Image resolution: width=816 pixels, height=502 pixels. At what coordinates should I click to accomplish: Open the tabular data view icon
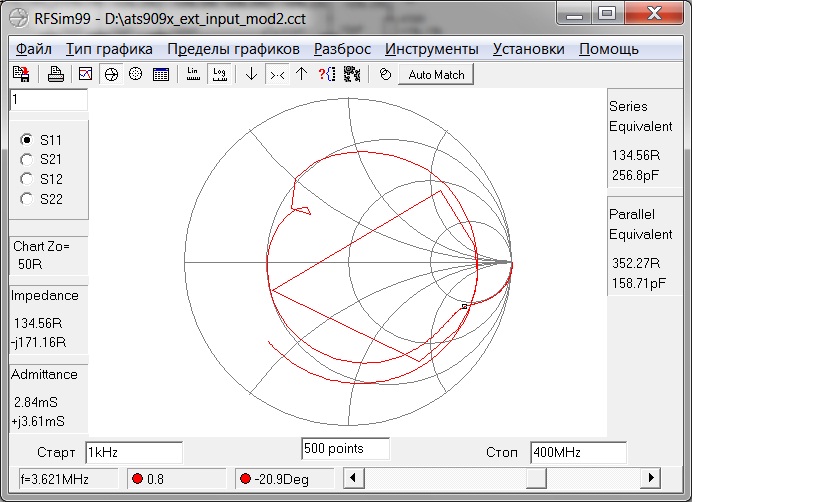point(161,74)
